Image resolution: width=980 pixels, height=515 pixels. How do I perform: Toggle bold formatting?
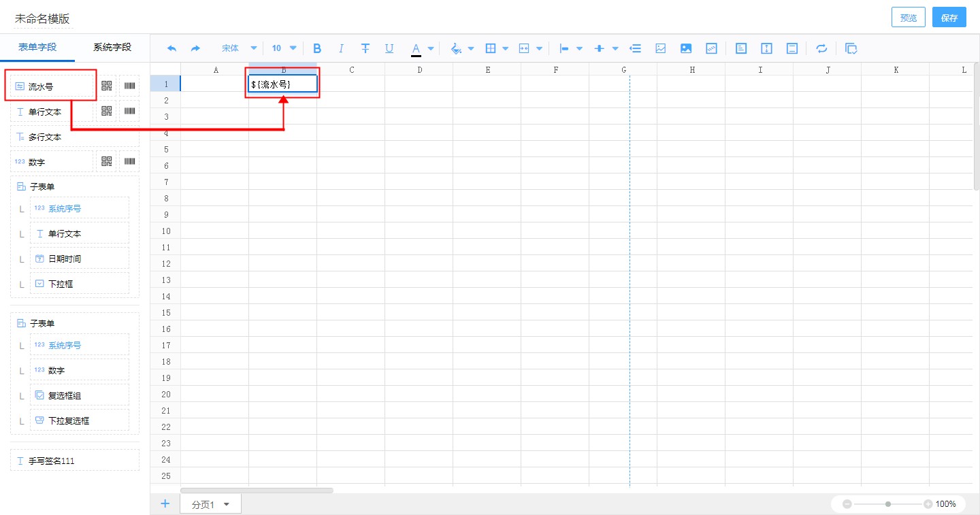coord(316,48)
